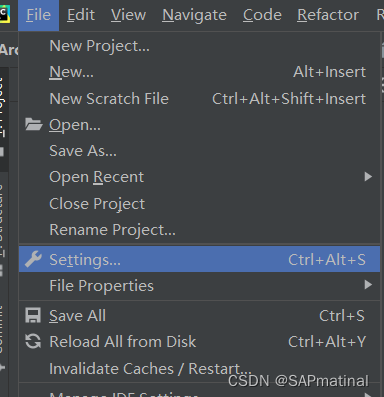Image resolution: width=384 pixels, height=397 pixels.
Task: Open the Code menu
Action: tap(262, 15)
